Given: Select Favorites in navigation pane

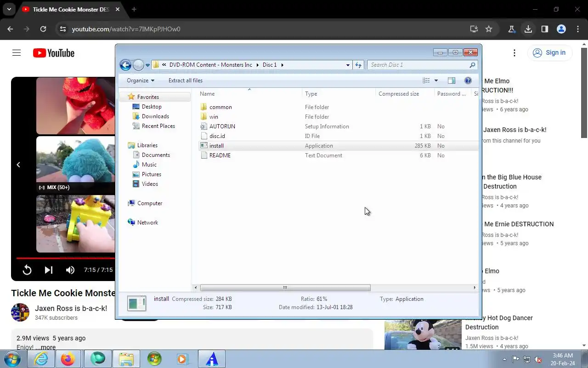Looking at the screenshot, I should (148, 97).
